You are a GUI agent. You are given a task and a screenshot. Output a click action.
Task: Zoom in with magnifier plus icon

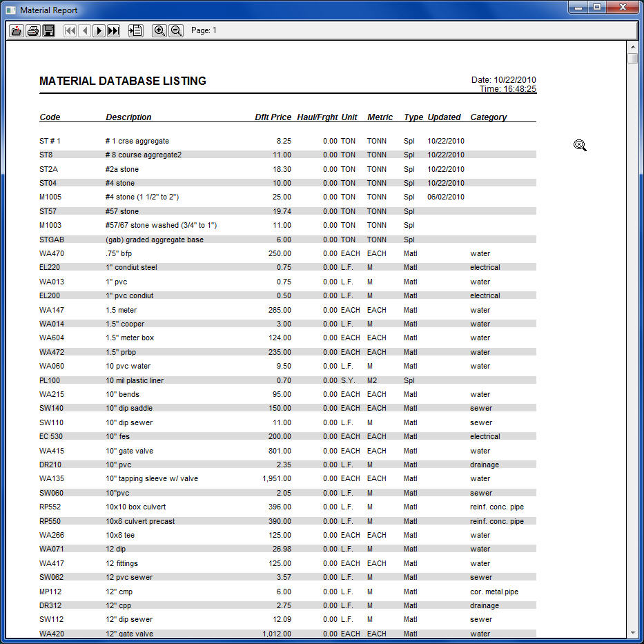click(x=159, y=31)
